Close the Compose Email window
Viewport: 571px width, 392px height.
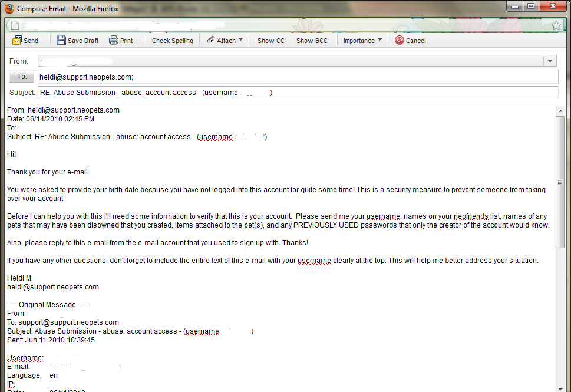pyautogui.click(x=553, y=6)
